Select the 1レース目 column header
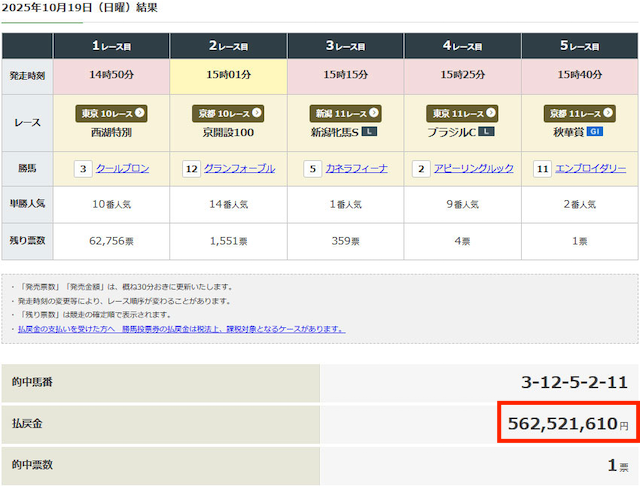This screenshot has height=486, width=640. (111, 46)
